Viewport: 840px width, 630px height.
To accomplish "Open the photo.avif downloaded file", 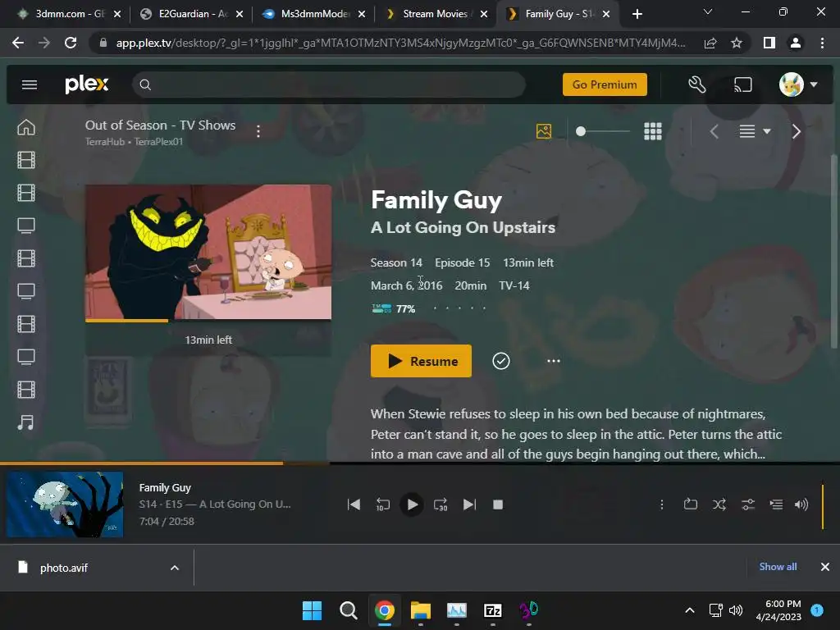I will point(63,568).
